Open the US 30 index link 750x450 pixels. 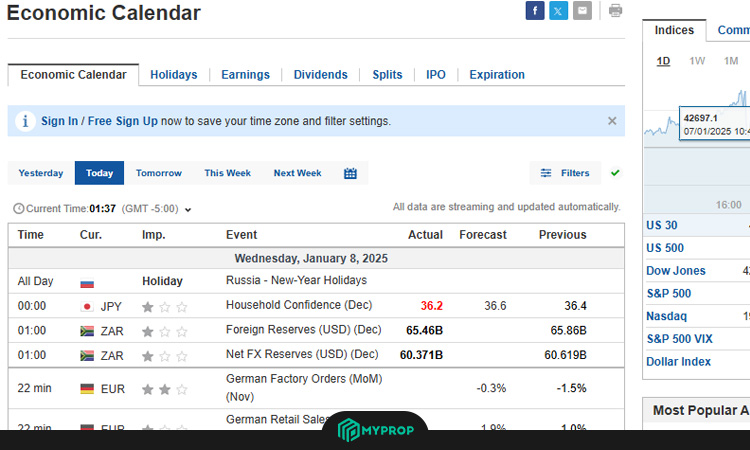tap(662, 225)
